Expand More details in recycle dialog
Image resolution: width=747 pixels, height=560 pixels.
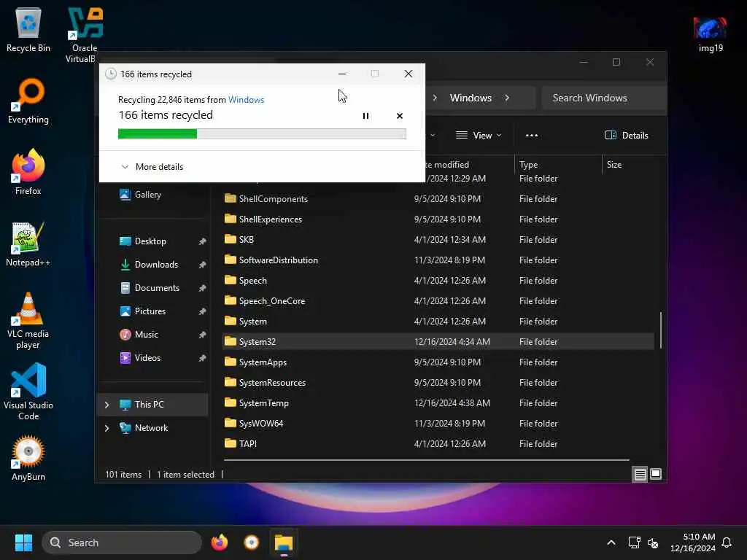(x=152, y=167)
